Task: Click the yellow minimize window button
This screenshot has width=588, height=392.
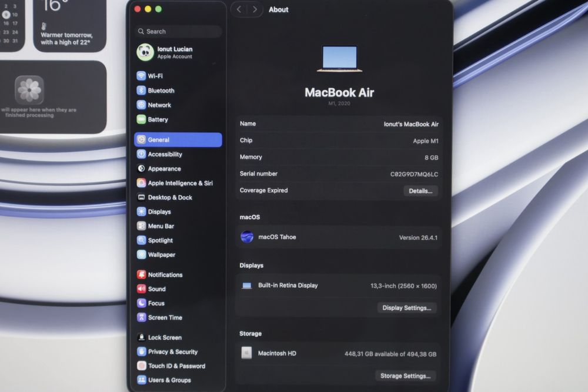Action: tap(148, 9)
